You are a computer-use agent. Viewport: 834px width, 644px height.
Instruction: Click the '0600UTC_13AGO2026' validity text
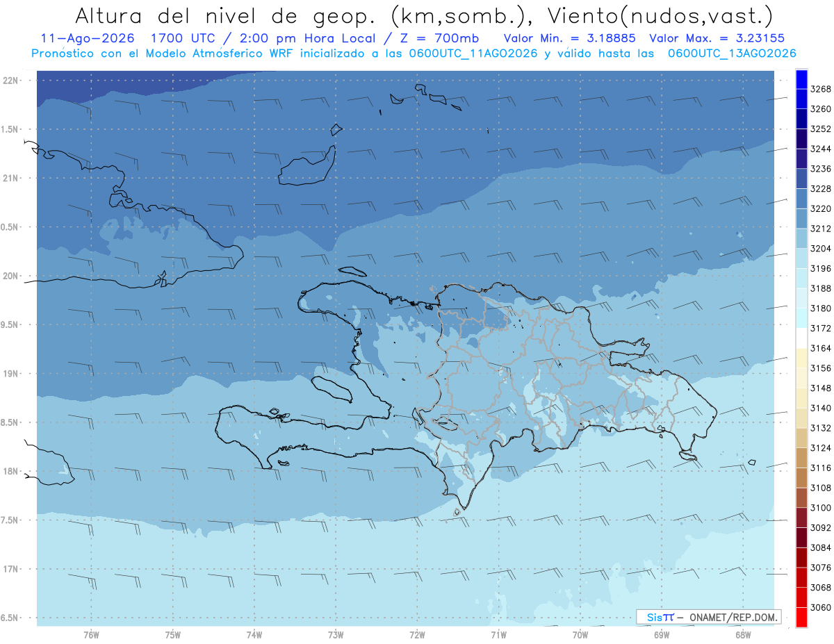pyautogui.click(x=732, y=53)
